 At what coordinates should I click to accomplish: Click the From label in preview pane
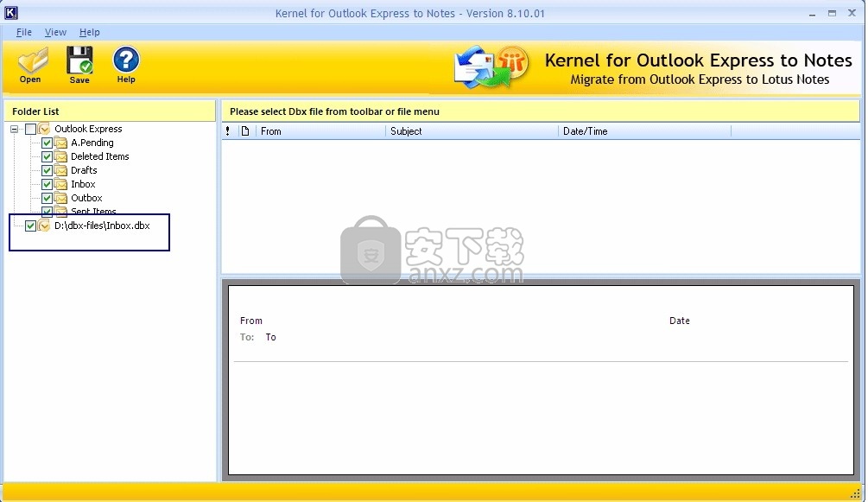coord(250,321)
